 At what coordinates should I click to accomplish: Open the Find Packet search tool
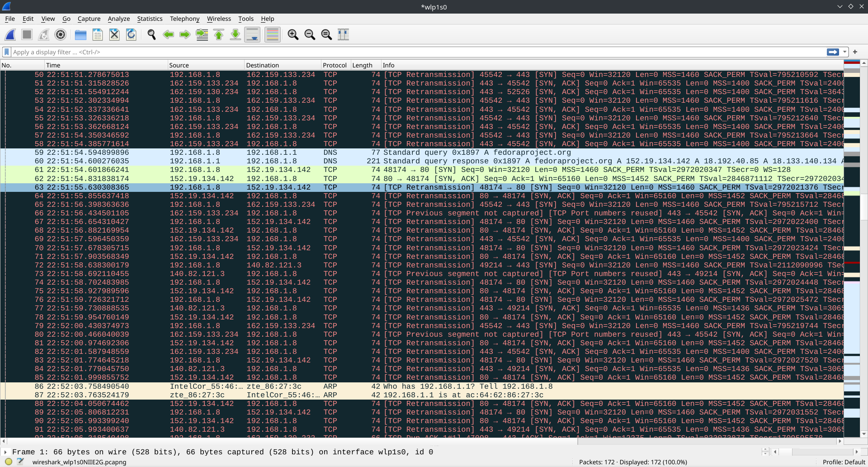[151, 34]
